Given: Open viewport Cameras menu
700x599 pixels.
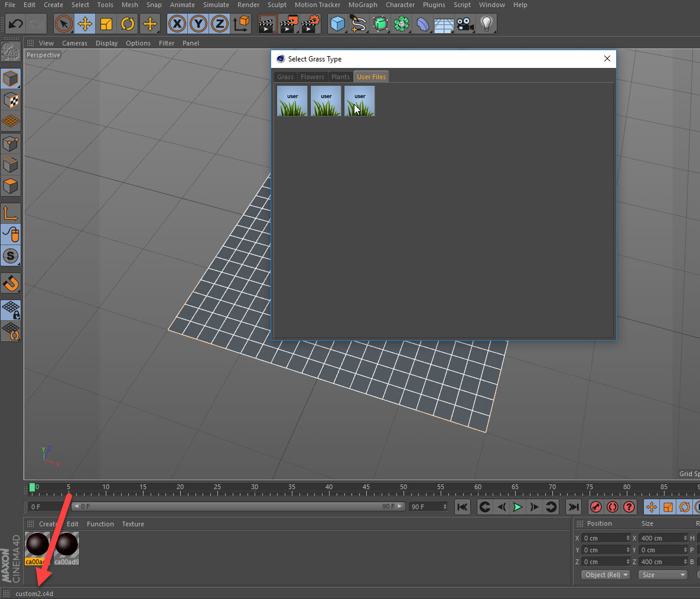Looking at the screenshot, I should point(74,43).
